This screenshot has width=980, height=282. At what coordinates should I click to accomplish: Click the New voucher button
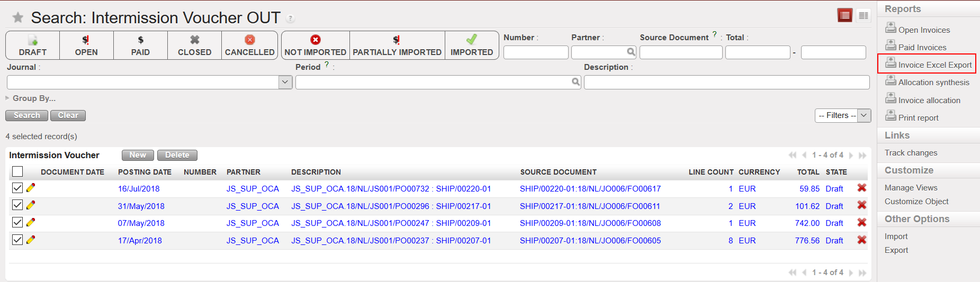point(138,155)
